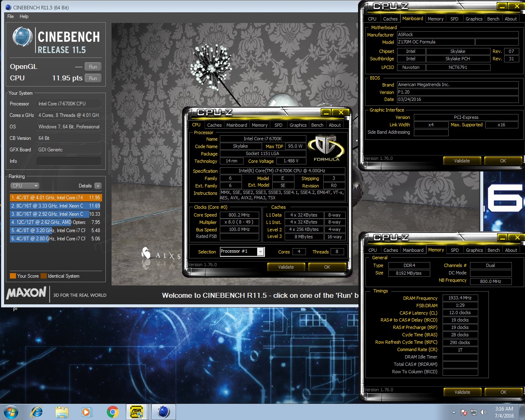The height and width of the screenshot is (420, 525).
Task: Expand the ranking Details arrow
Action: pos(98,186)
